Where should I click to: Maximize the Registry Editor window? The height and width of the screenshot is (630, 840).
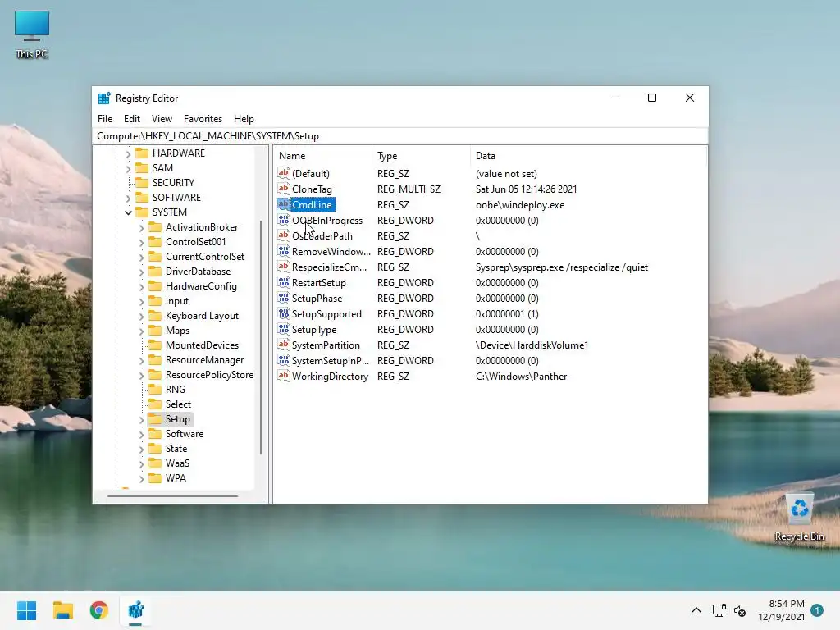652,98
